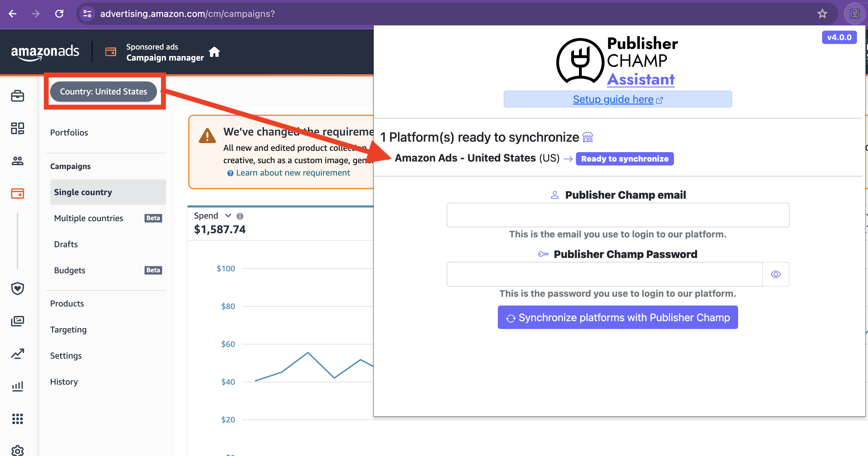This screenshot has height=456, width=868.
Task: Click Synchronize platforms with Publisher Champ
Action: click(618, 318)
